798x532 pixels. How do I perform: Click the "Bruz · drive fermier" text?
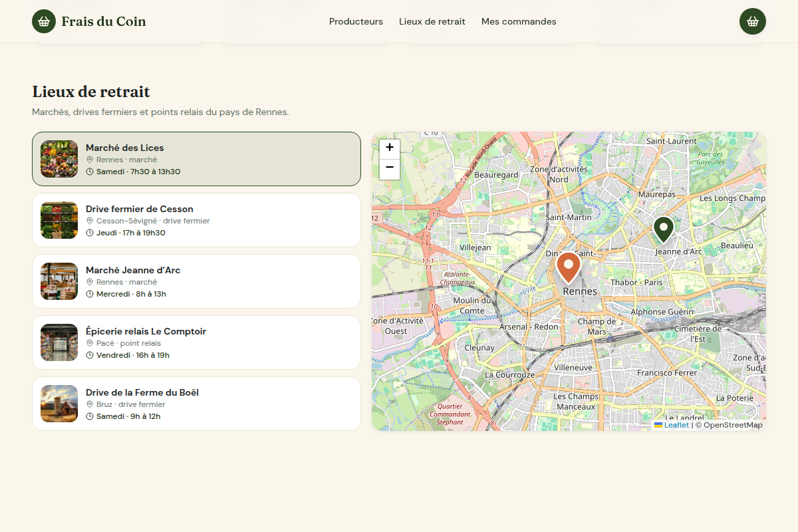[x=131, y=404]
